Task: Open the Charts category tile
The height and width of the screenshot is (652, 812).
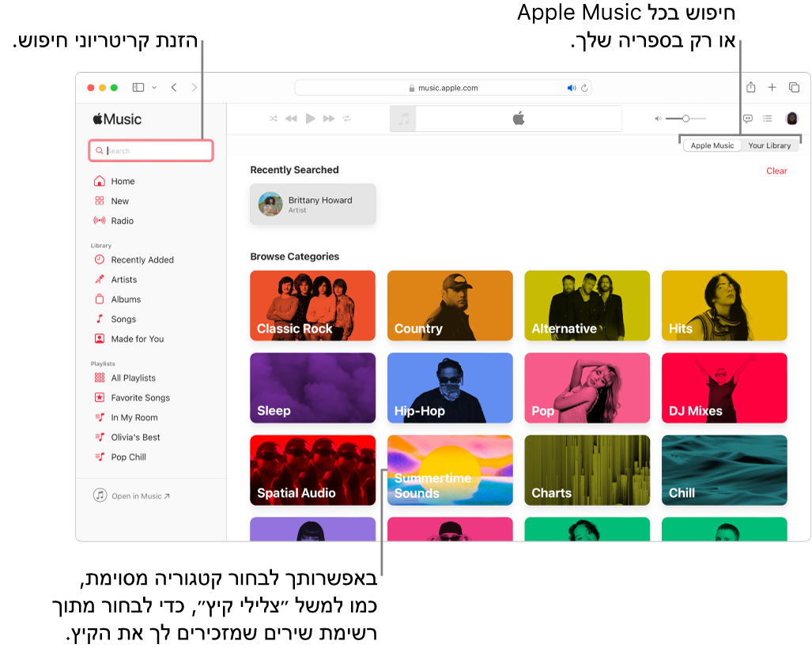Action: coord(587,470)
